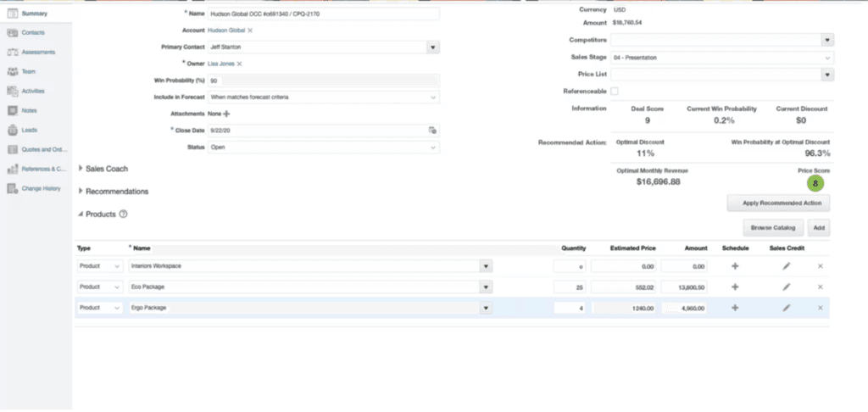Add an attachment with the plus icon

click(x=225, y=114)
